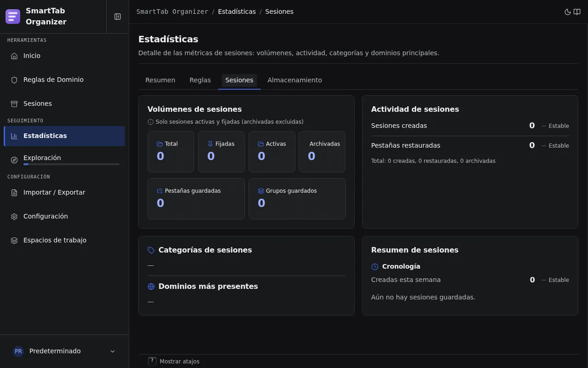
Task: Click the Archivadas count card
Action: (x=322, y=152)
